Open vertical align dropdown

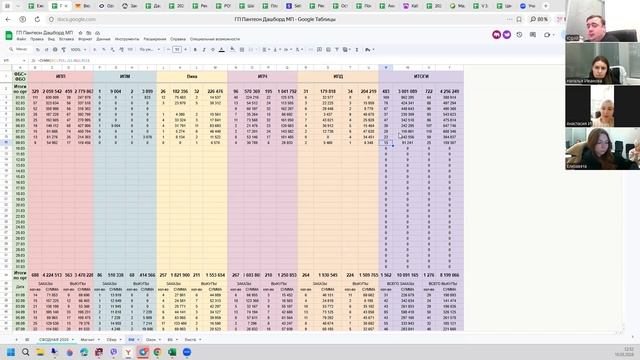(x=276, y=49)
